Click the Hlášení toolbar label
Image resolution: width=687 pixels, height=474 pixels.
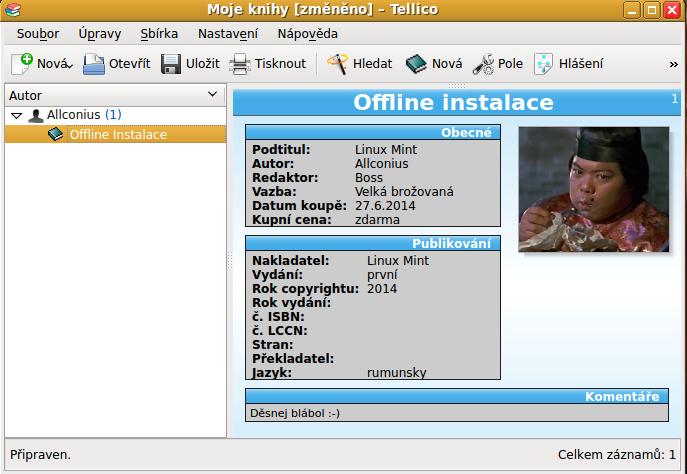pyautogui.click(x=581, y=64)
